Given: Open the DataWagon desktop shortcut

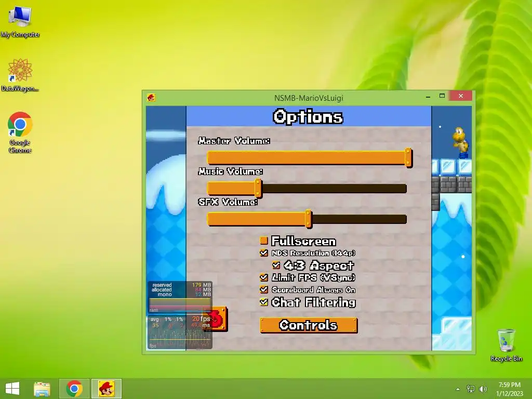Looking at the screenshot, I should point(20,75).
